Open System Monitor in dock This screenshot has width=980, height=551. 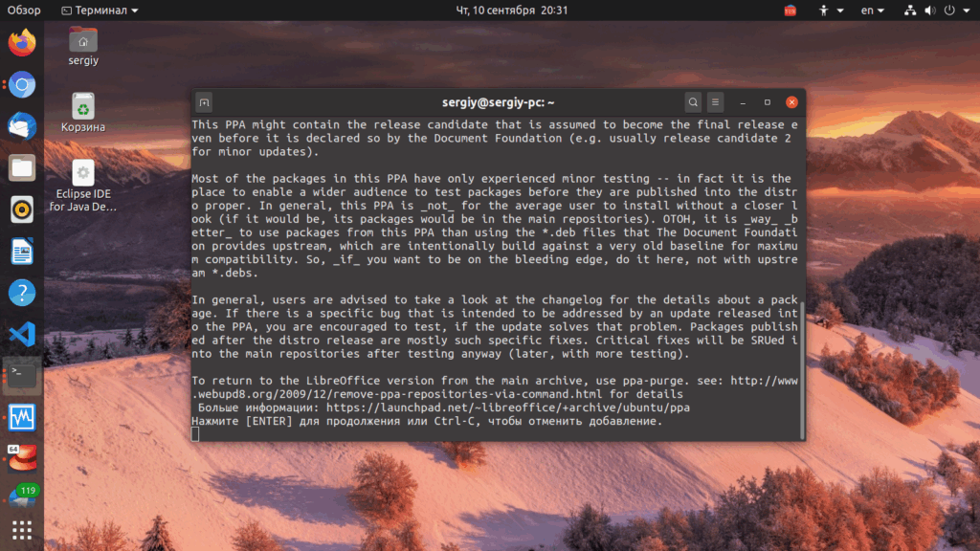(22, 417)
